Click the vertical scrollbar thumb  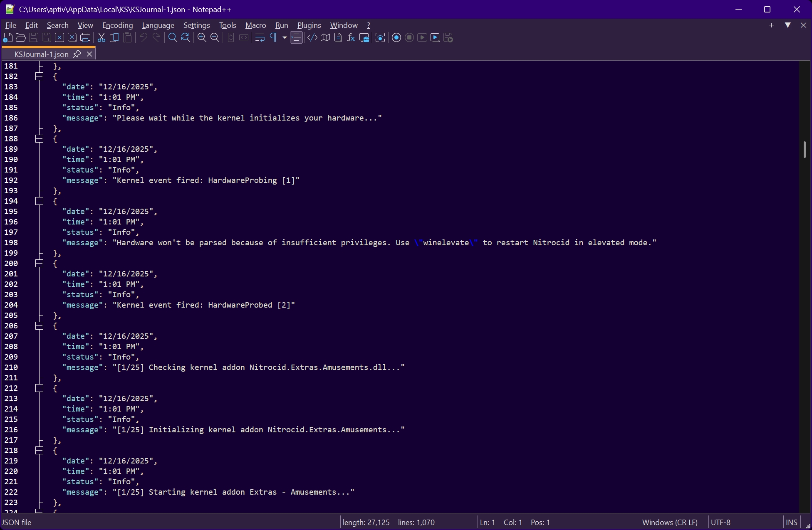[x=805, y=150]
